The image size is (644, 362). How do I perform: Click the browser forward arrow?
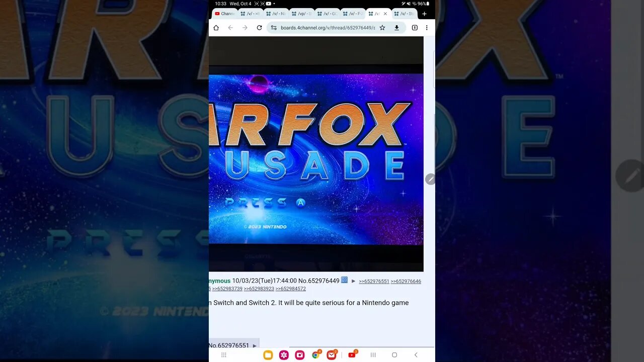(245, 28)
